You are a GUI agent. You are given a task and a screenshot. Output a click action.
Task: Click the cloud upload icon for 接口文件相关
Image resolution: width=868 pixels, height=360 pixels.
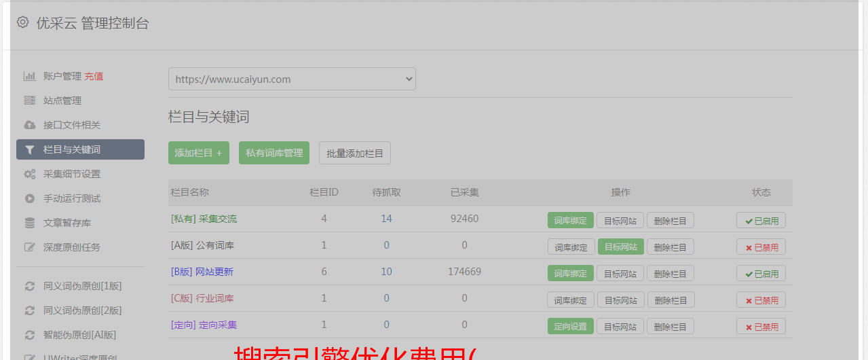[29, 125]
